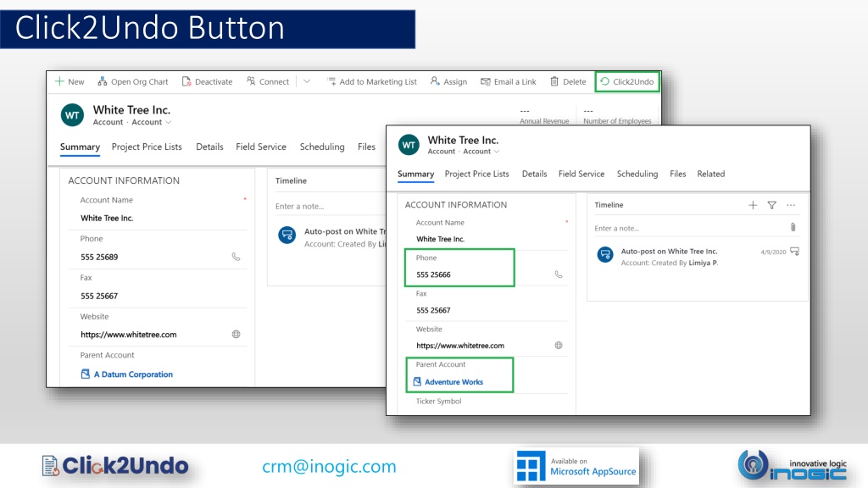The width and height of the screenshot is (868, 488).
Task: Edit Phone value 555 25666
Action: click(x=433, y=275)
